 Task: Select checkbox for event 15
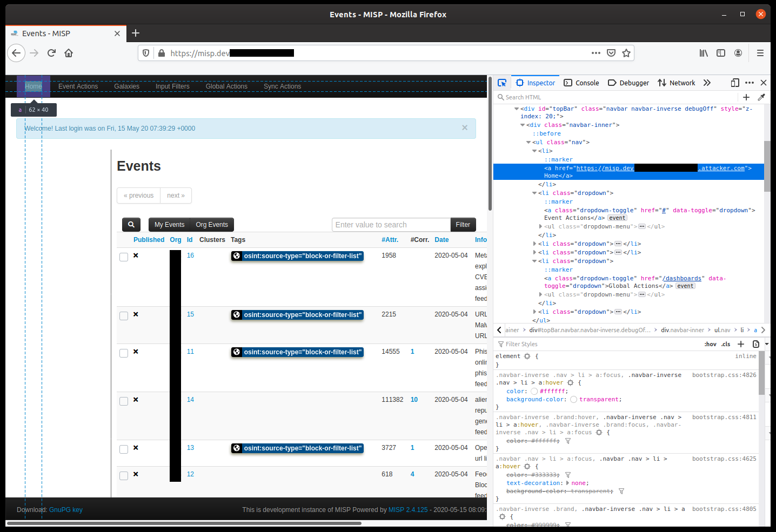124,316
